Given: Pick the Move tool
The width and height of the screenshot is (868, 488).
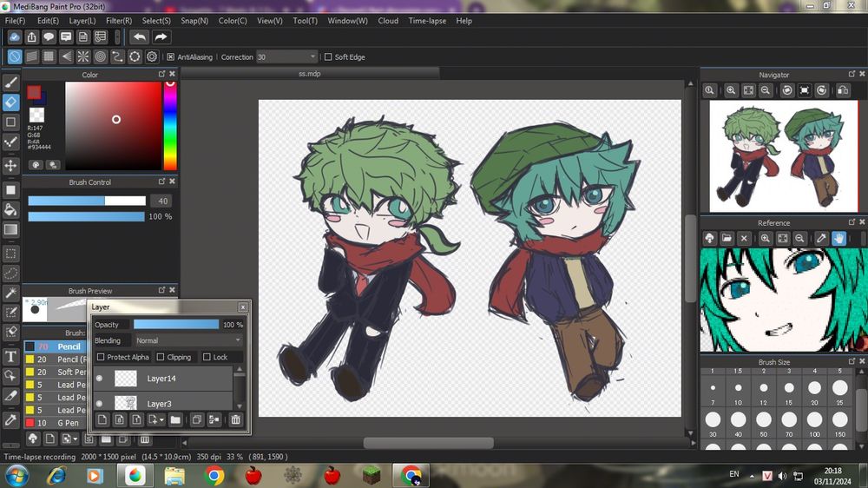Looking at the screenshot, I should (x=11, y=165).
